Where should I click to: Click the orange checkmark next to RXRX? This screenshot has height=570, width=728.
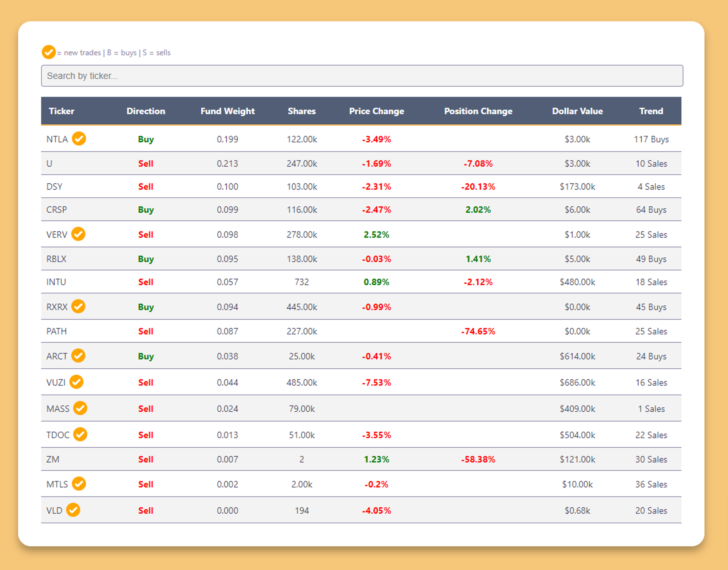(78, 306)
